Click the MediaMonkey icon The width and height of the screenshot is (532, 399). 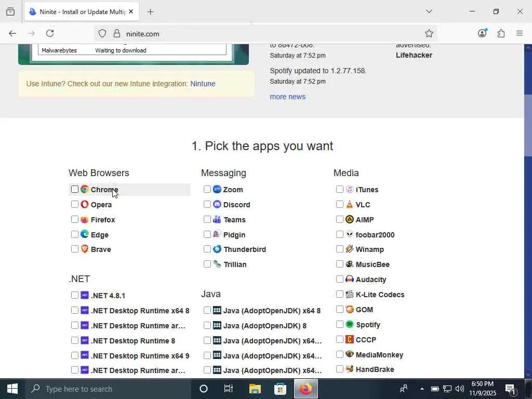point(350,354)
